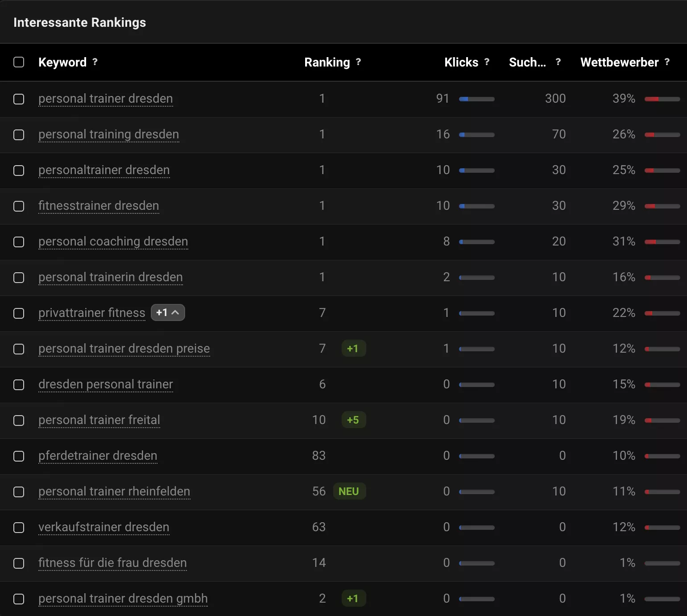Select the checkbox for personal trainer dresden
This screenshot has height=616, width=687.
[x=19, y=99]
